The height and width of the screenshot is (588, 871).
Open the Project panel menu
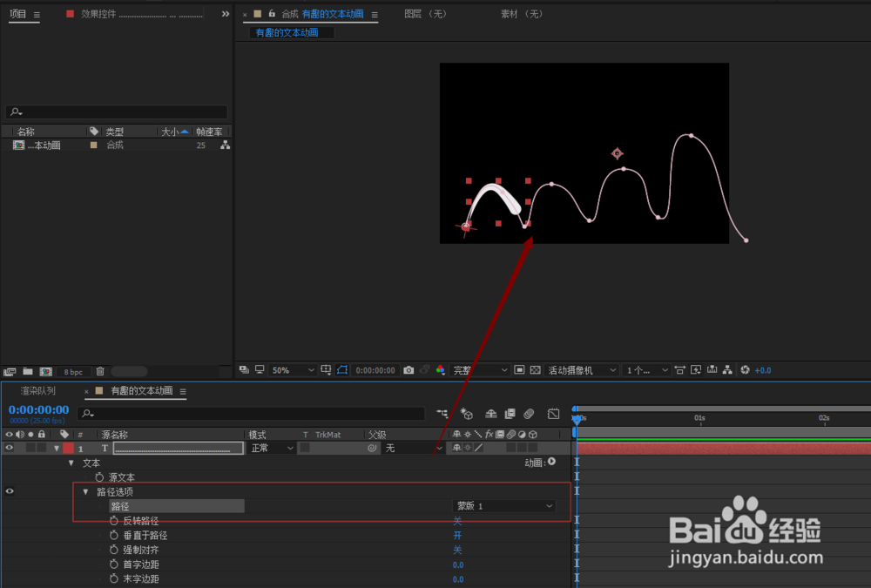coord(37,15)
